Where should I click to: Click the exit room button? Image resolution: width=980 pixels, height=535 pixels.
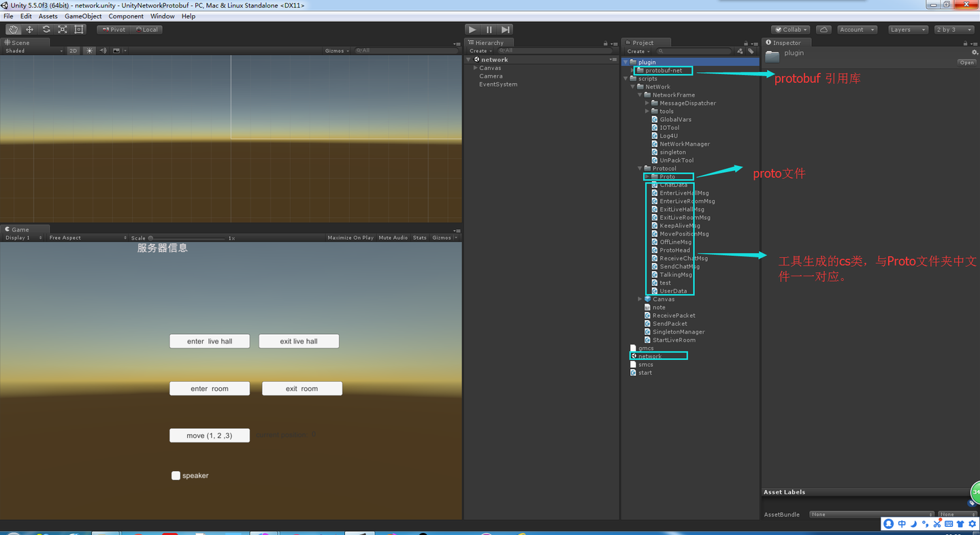point(301,389)
